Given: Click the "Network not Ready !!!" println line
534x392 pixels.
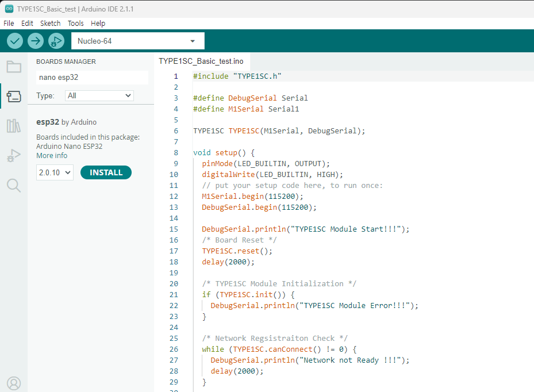Looking at the screenshot, I should tap(310, 360).
